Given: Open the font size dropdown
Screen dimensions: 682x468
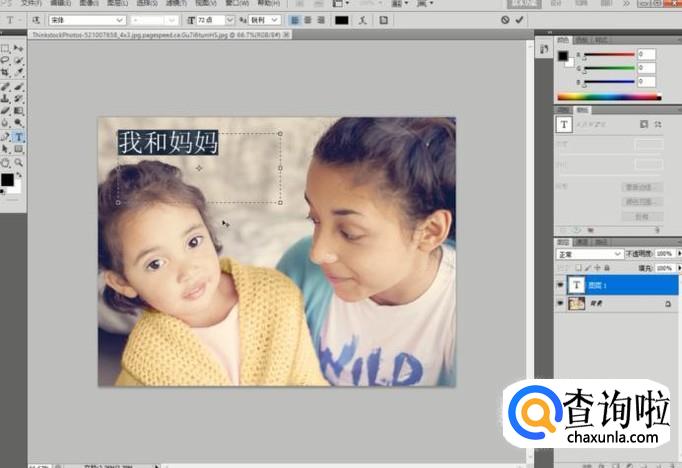Looking at the screenshot, I should tap(232, 20).
